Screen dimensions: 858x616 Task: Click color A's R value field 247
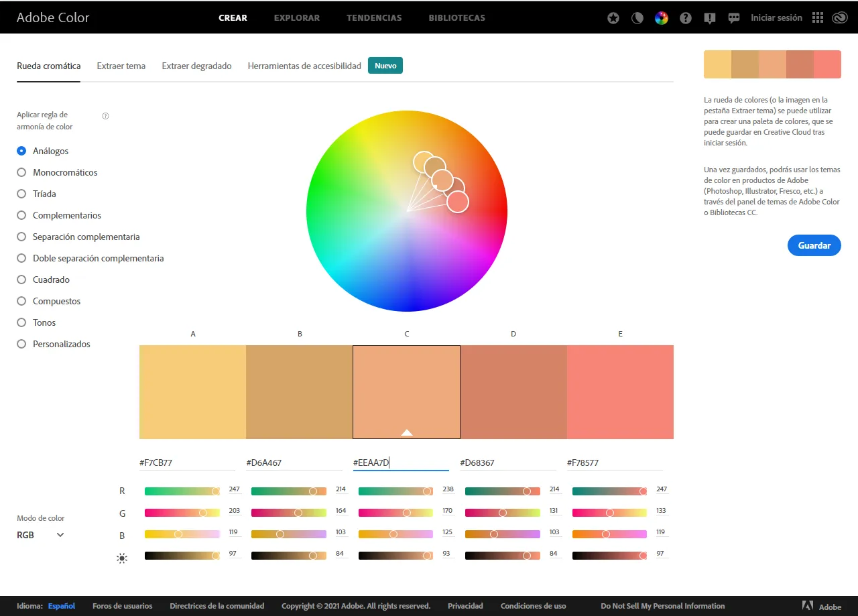234,490
